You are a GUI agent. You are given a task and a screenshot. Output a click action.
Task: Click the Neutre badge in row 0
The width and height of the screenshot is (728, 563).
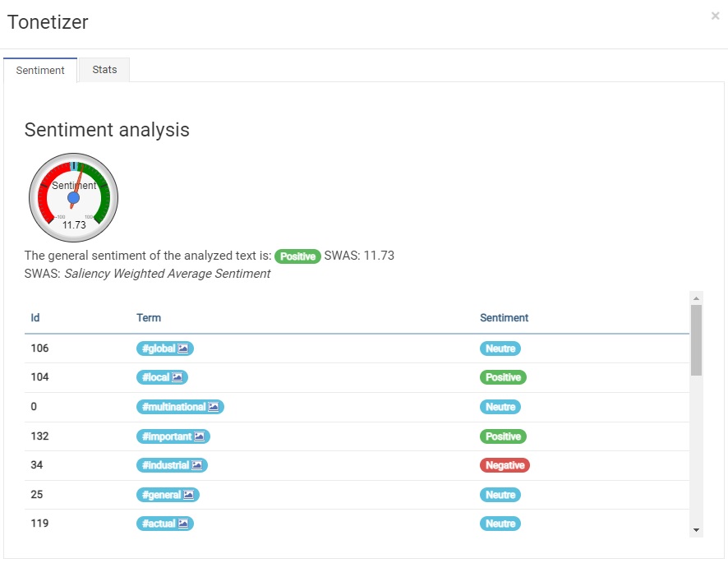[500, 407]
